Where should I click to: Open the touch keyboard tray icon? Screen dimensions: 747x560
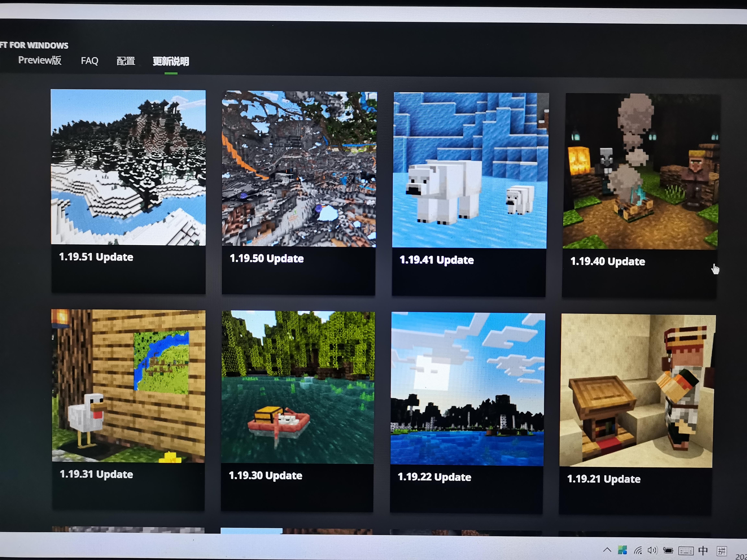[686, 551]
